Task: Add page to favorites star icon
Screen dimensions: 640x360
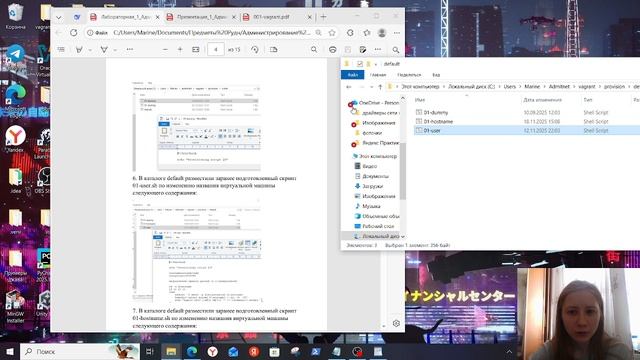Action: pyautogui.click(x=332, y=33)
